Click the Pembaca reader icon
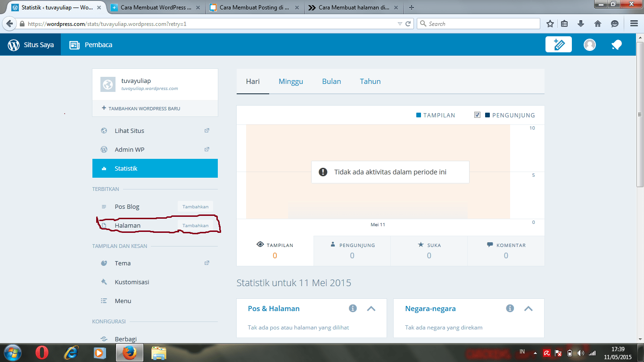 [x=74, y=45]
